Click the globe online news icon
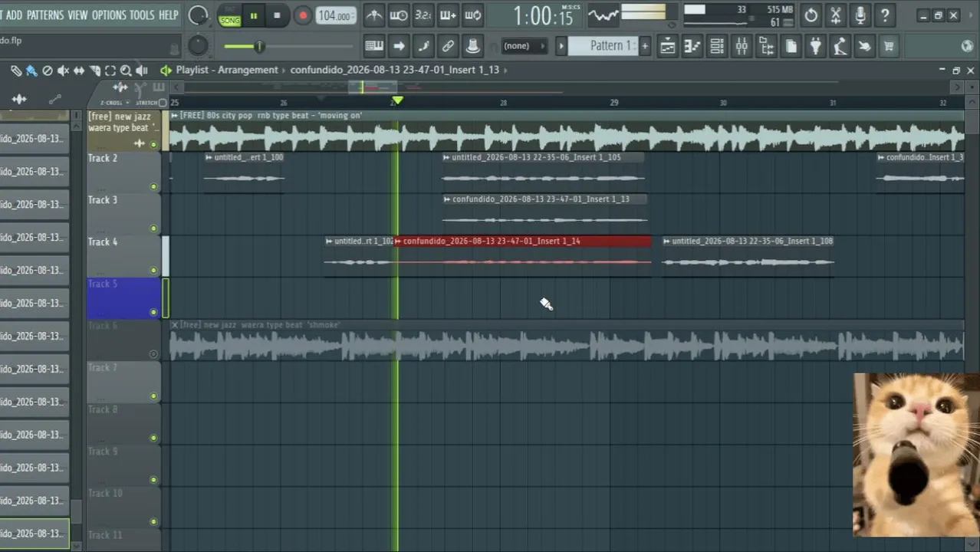 967,46
